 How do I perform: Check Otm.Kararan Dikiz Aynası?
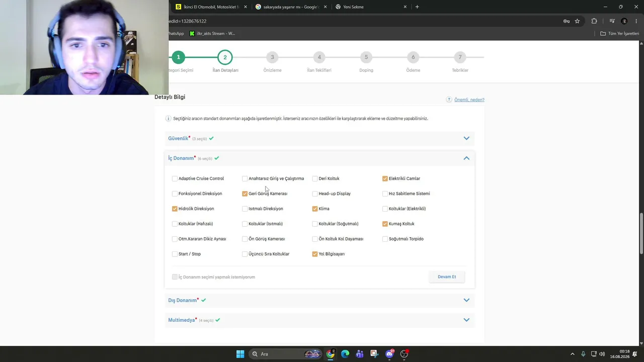(x=175, y=239)
